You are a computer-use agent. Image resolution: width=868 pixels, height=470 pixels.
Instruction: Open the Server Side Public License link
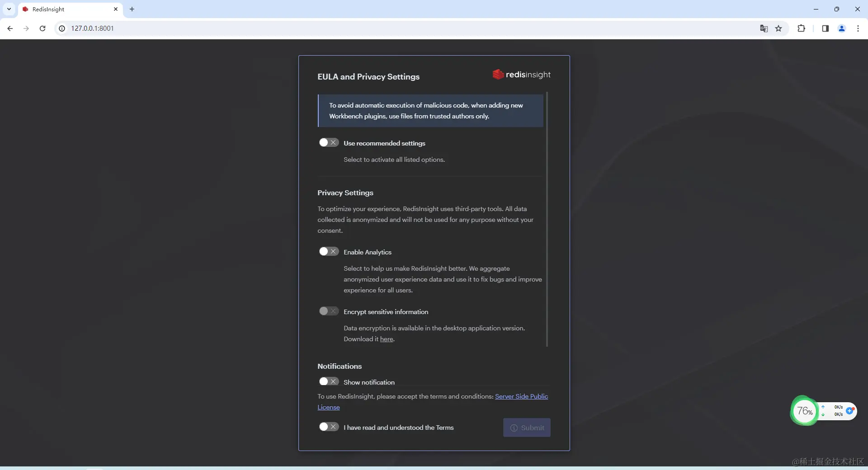click(521, 396)
